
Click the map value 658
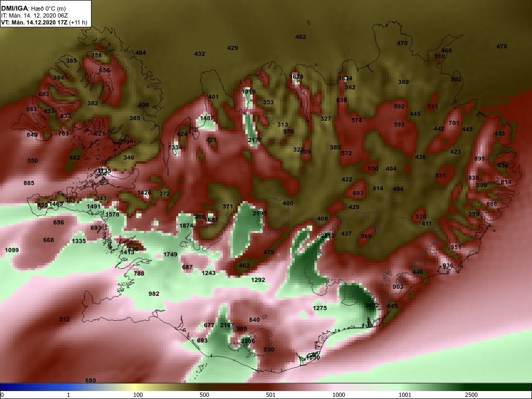104,70
